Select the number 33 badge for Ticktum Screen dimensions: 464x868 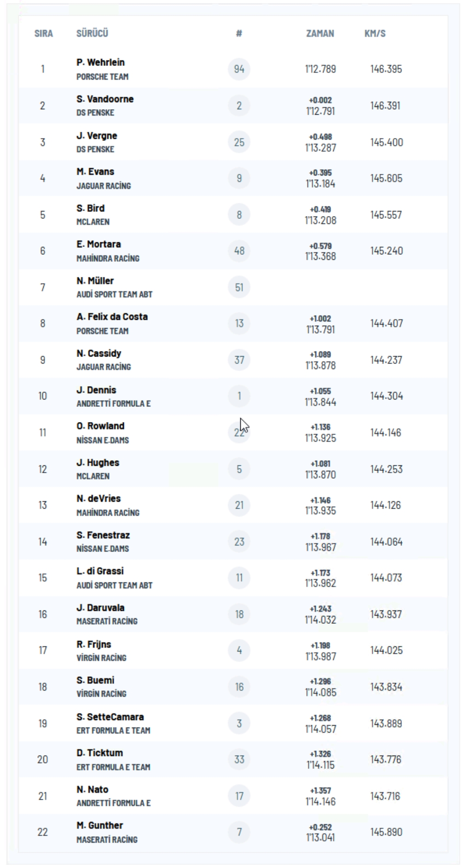click(239, 759)
